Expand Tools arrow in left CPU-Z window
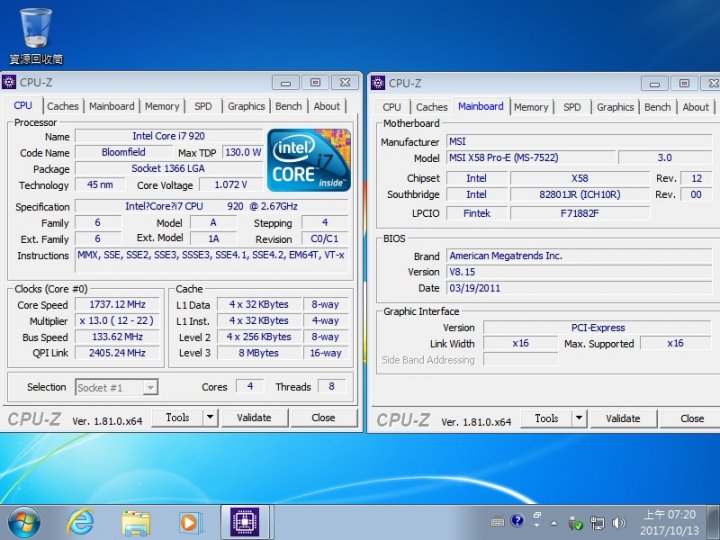 [x=210, y=417]
